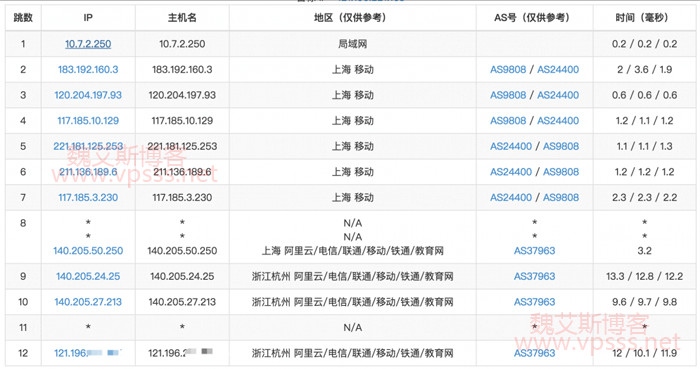Open AS24400 link in hop 3 row
700x369 pixels.
(x=558, y=95)
